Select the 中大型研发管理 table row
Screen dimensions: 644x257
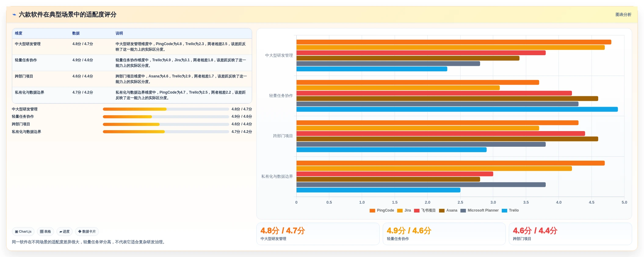[132, 47]
